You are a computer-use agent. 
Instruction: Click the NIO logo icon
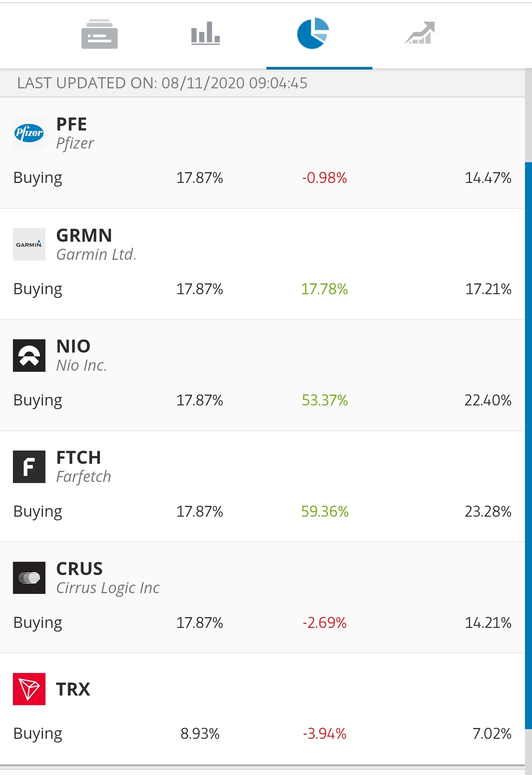point(30,356)
